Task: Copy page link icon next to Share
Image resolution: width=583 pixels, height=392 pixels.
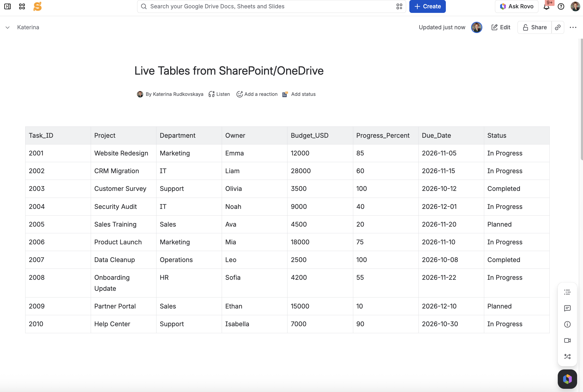Action: [x=558, y=27]
